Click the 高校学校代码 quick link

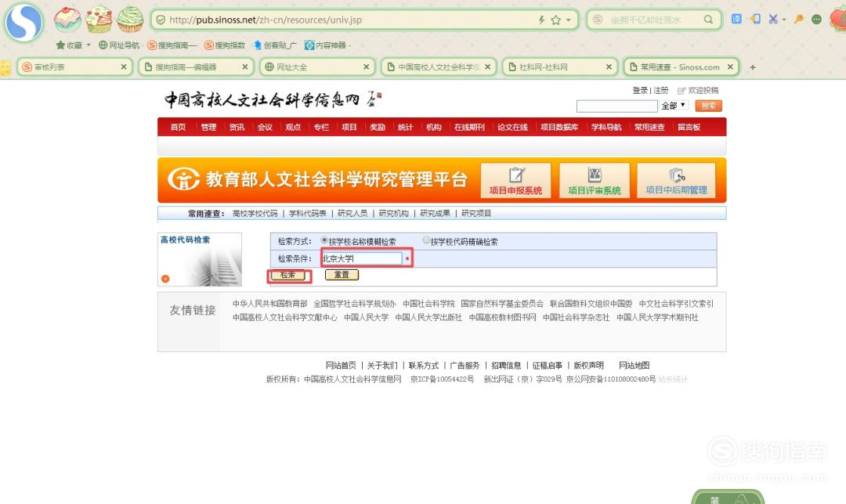tap(255, 214)
